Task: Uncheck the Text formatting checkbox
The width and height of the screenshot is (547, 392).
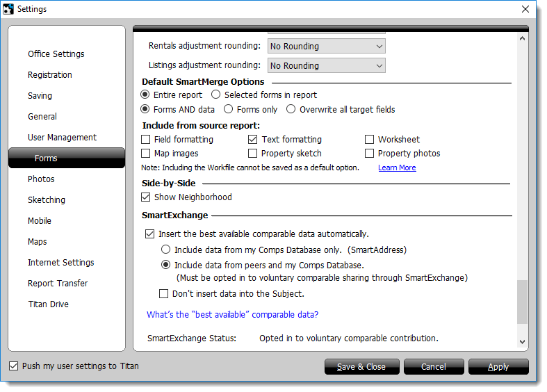Action: [x=253, y=140]
